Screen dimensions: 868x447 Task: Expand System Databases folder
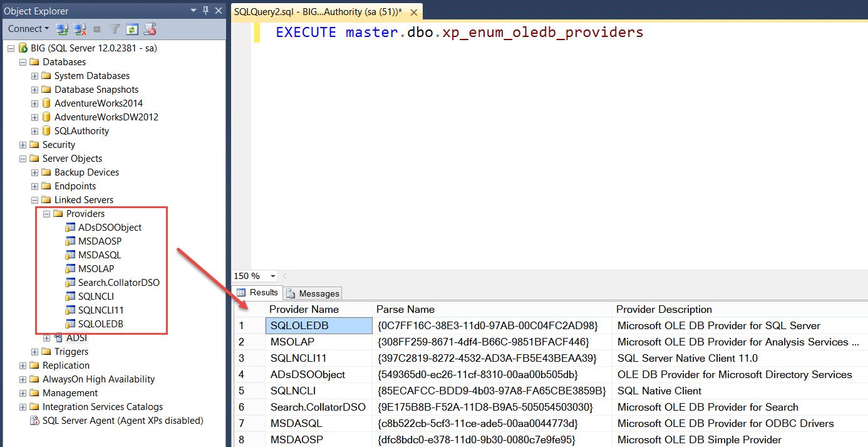point(35,76)
